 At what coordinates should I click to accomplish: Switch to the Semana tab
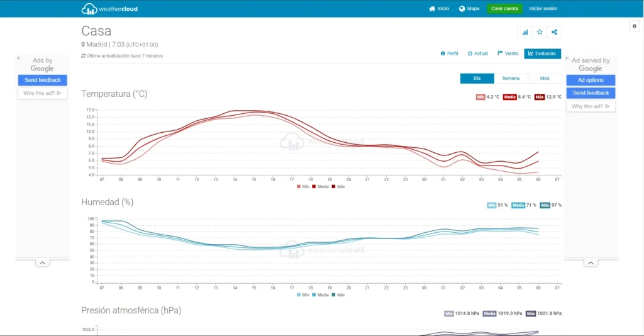[x=511, y=78]
